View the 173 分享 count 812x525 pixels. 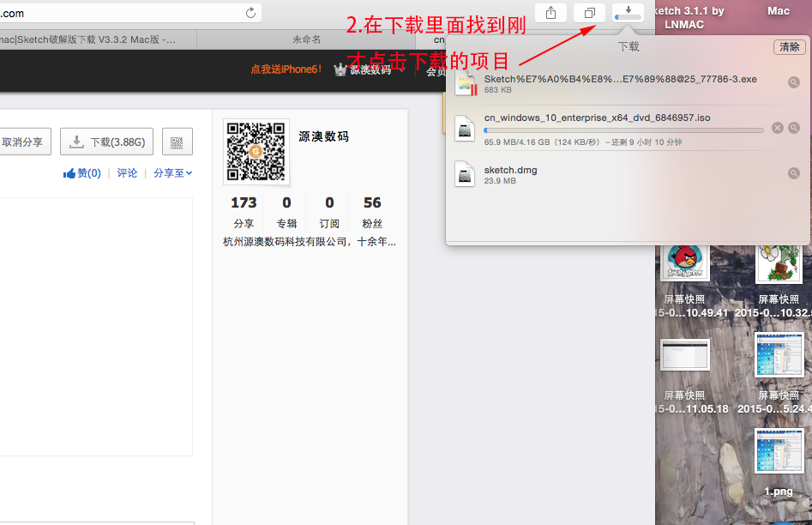pos(244,212)
